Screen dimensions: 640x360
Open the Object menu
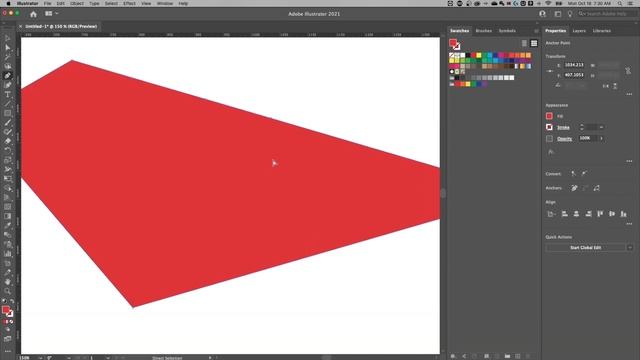click(77, 3)
